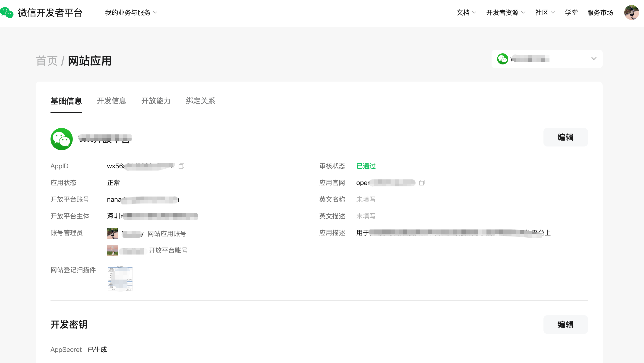Click the 审核状态 label
The image size is (644, 363).
point(332,166)
